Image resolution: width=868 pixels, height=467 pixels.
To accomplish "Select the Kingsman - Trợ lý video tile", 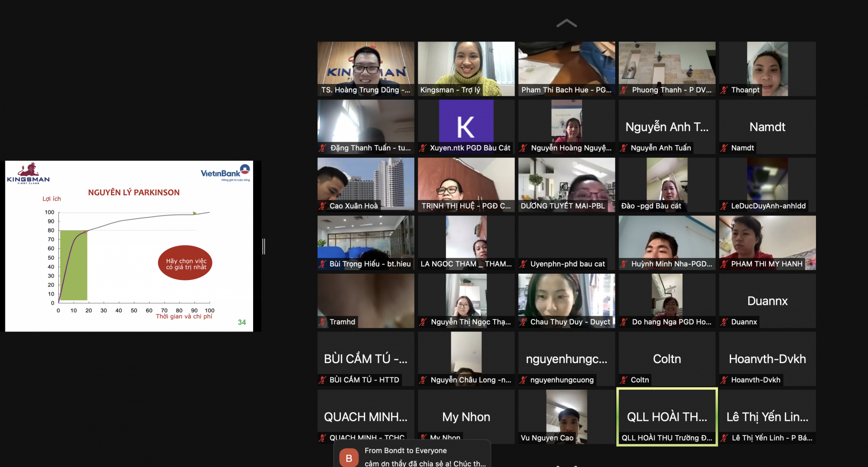I will point(466,68).
